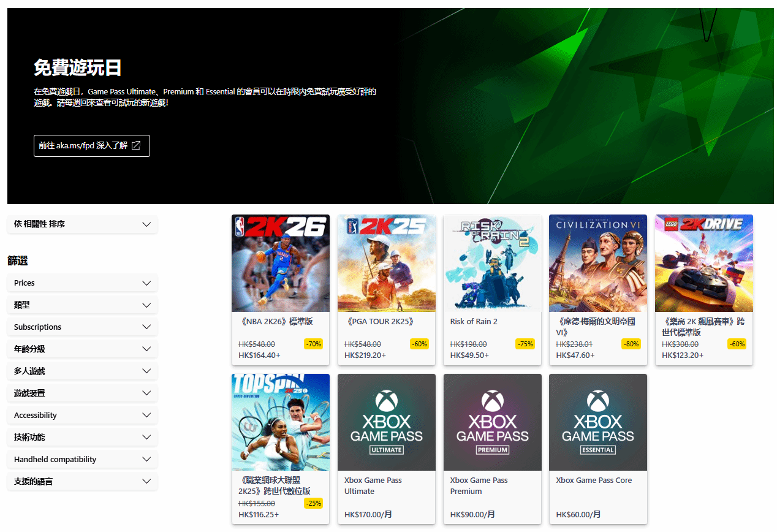Click the Risk of Rain 2 title text

474,322
